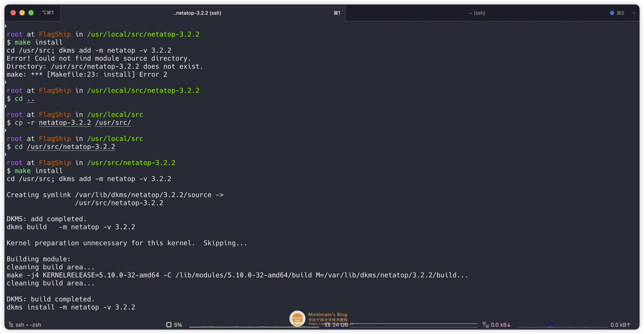Click the git branch icon in the status bar
Viewport: 644px width, 334px height.
tap(11, 324)
